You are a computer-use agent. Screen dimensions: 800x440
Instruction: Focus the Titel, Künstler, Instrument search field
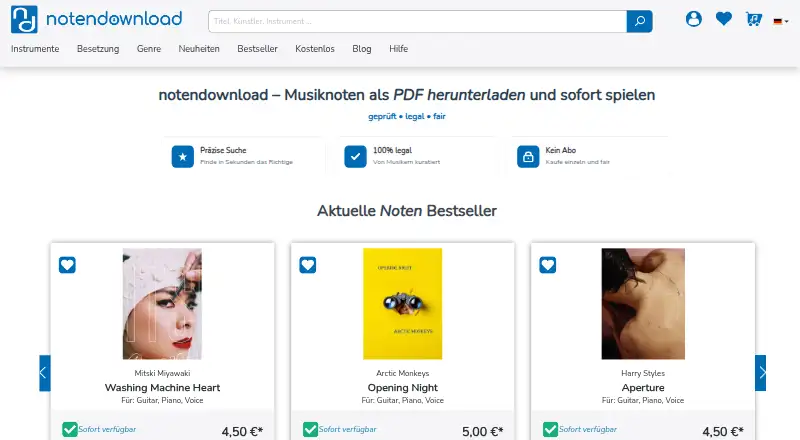417,21
